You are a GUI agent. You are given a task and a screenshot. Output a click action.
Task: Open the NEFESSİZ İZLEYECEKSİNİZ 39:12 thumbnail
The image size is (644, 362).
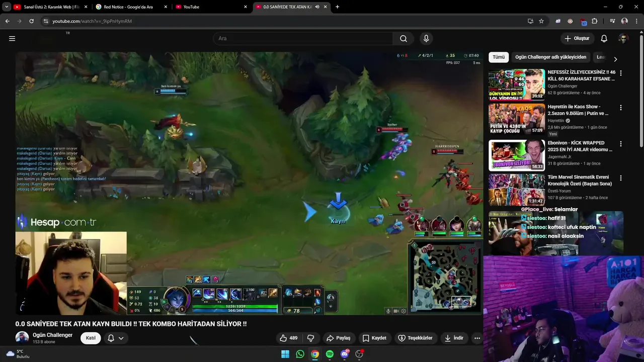[517, 85]
